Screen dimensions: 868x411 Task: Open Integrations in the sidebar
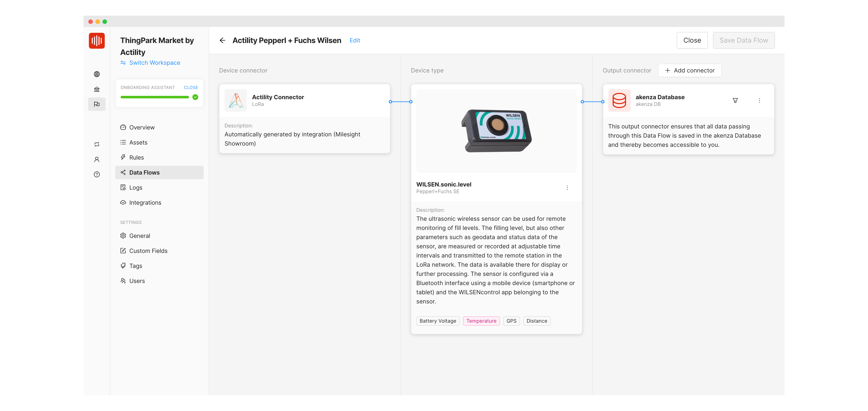159,203
